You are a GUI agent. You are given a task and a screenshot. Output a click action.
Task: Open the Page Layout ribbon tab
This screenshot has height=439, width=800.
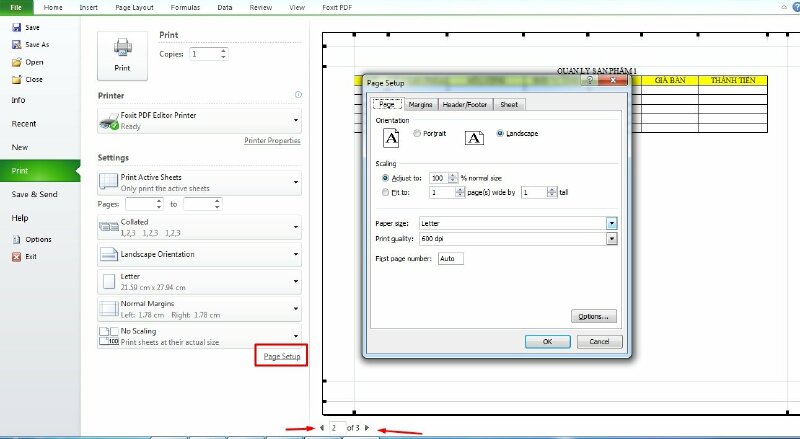(135, 7)
